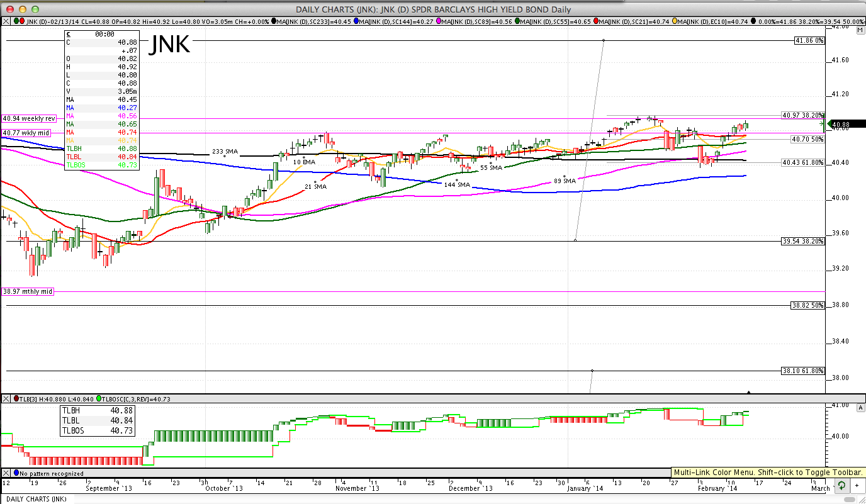The width and height of the screenshot is (866, 504).
Task: Click the M button beside price axis
Action: (x=860, y=30)
